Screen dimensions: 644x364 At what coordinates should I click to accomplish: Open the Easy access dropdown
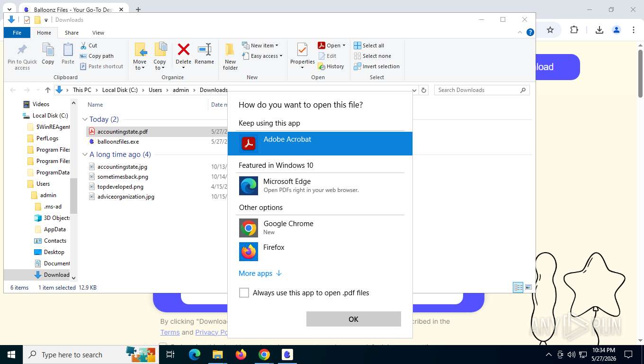coord(262,56)
